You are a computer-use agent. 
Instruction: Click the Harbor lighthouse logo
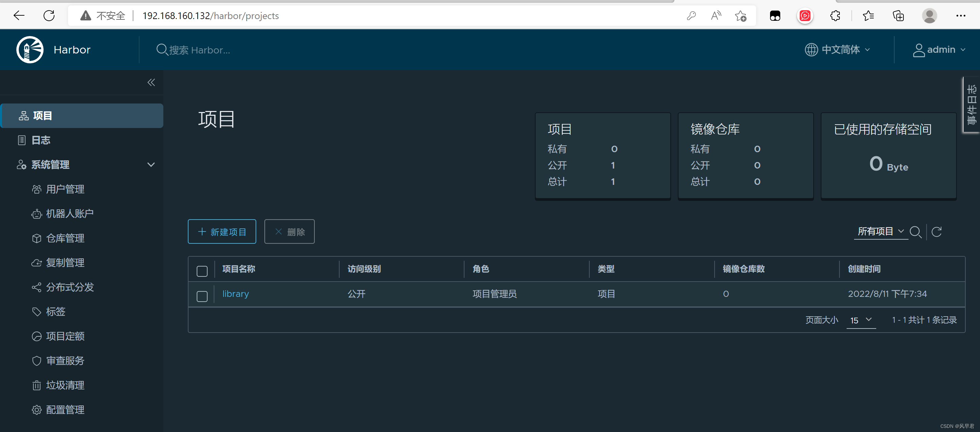coord(30,49)
